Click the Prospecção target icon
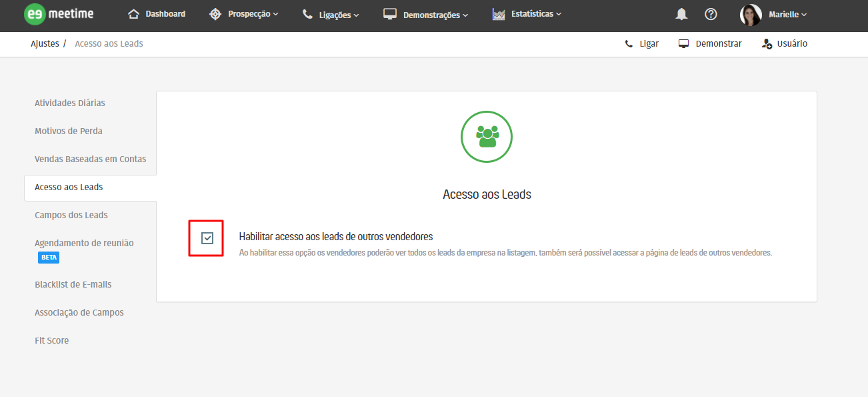868x397 pixels. tap(215, 14)
